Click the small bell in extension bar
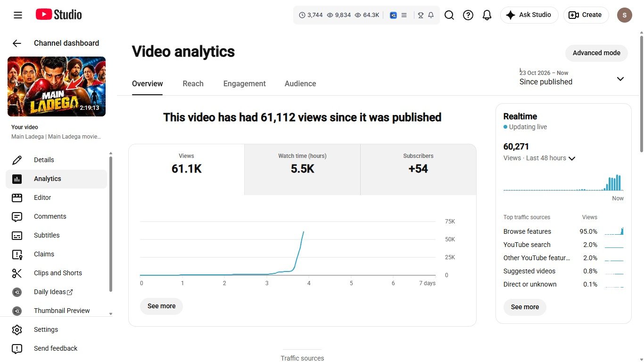This screenshot has width=644, height=362. [431, 15]
